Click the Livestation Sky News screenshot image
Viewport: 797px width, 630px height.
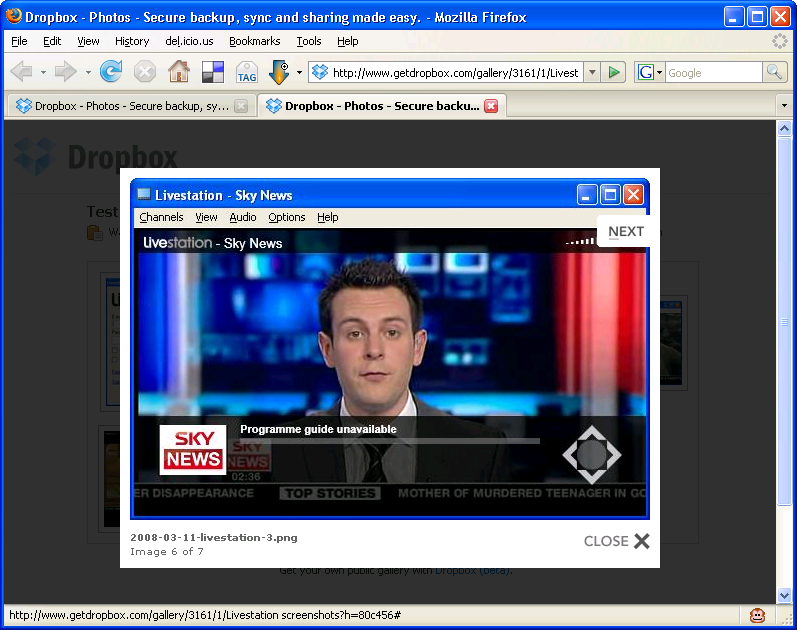(x=390, y=349)
